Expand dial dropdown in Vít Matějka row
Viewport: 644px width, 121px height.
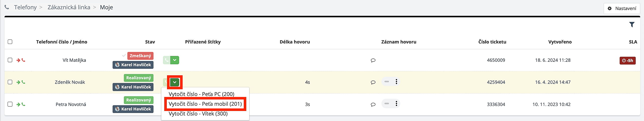175,60
